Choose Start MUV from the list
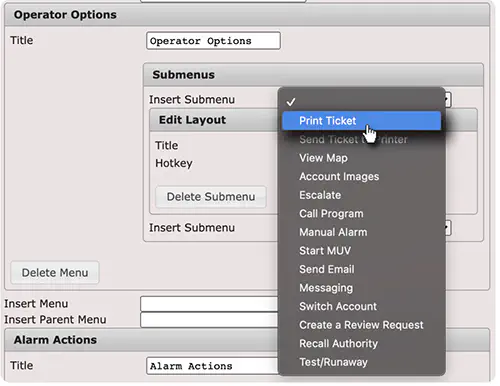This screenshot has width=500, height=386. (361, 251)
